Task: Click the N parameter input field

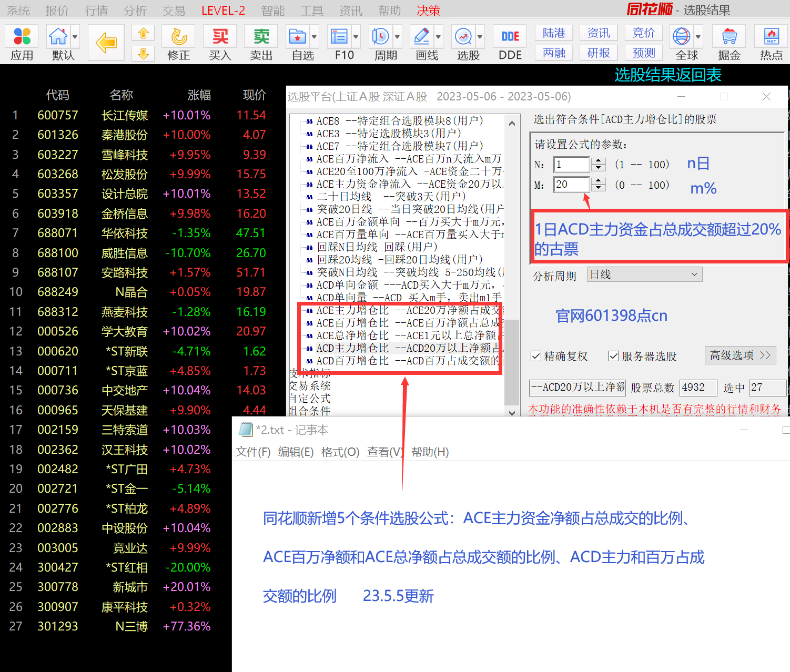Action: [x=572, y=165]
